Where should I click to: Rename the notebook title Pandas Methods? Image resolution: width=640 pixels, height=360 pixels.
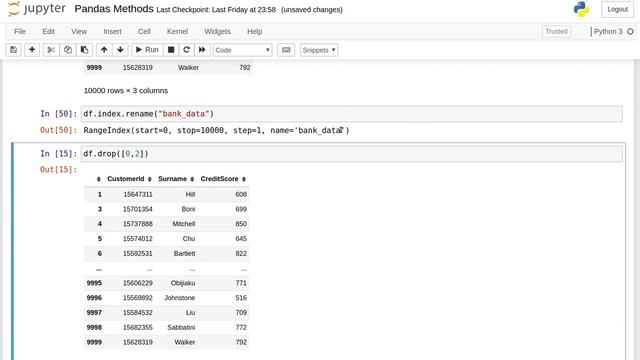114,9
